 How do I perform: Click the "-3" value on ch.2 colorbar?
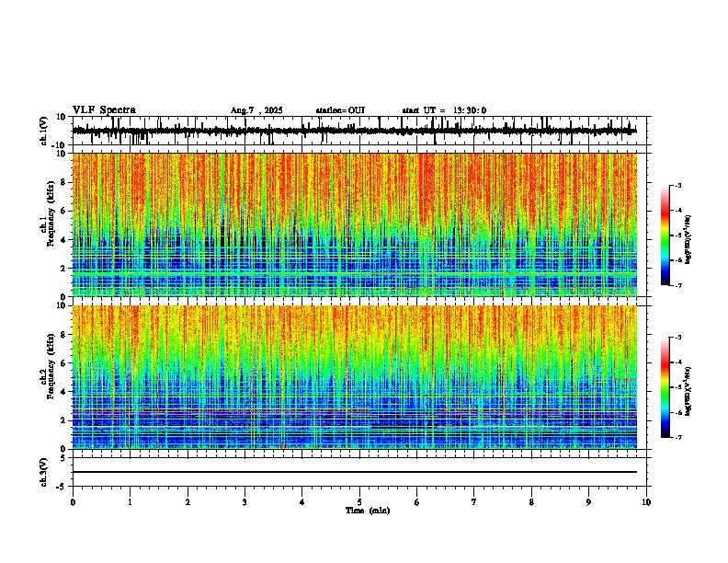(x=678, y=338)
